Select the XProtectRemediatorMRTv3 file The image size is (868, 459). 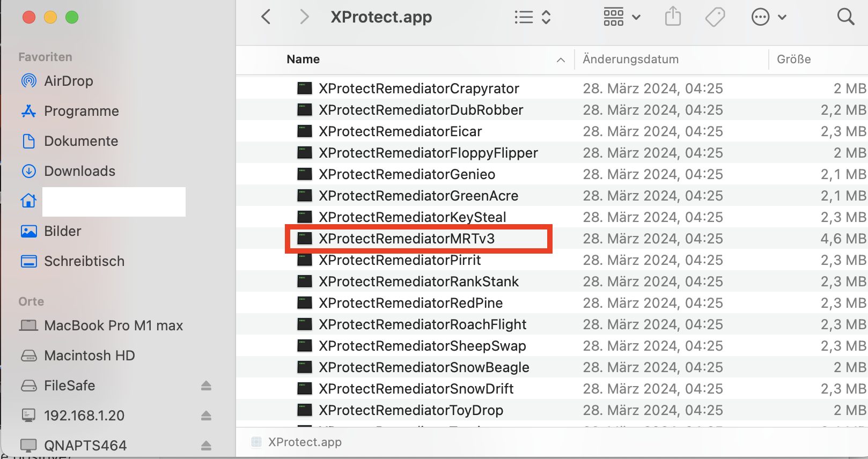coord(406,239)
